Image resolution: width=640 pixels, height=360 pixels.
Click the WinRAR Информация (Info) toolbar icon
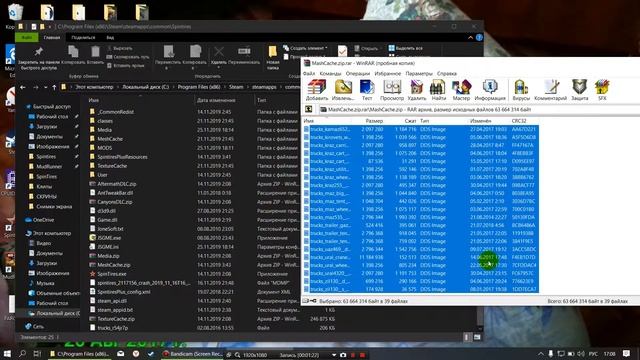coord(490,90)
